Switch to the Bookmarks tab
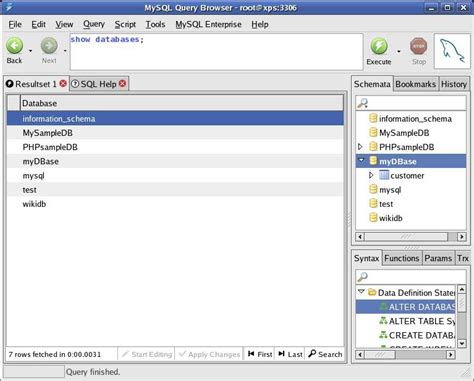This screenshot has width=474, height=381. (x=415, y=84)
